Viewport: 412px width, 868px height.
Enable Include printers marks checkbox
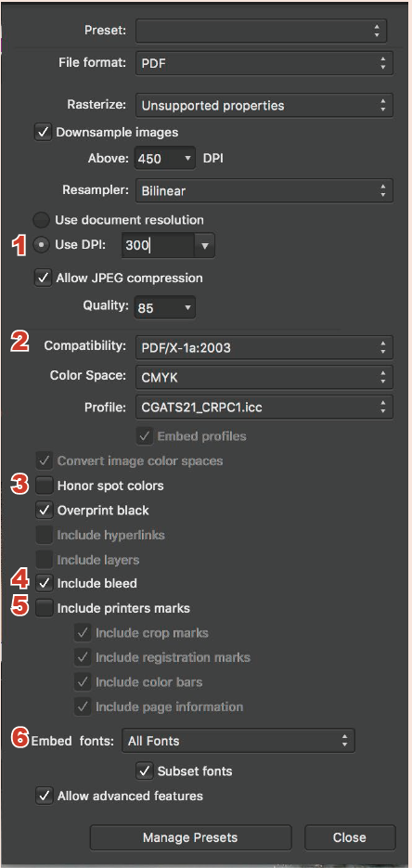(x=43, y=608)
